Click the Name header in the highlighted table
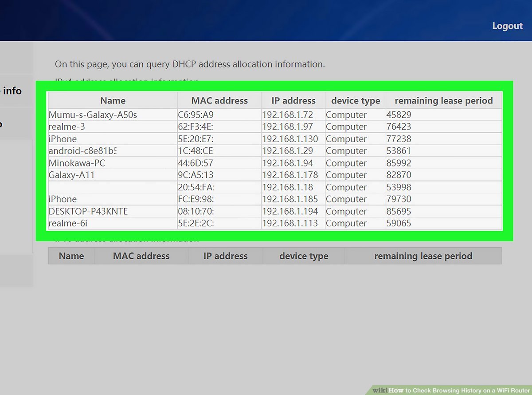Screen dimensions: 532x395 tap(113, 101)
